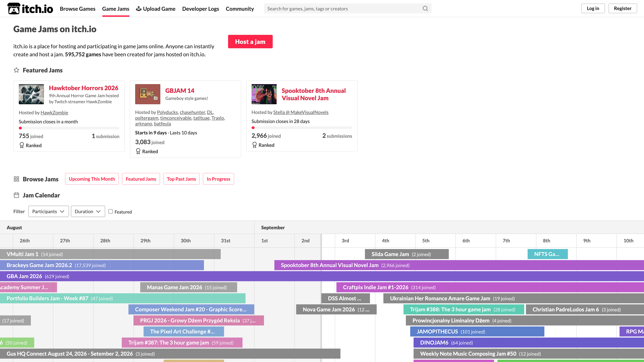644x362 pixels.
Task: Click the Log in button
Action: coord(593,9)
